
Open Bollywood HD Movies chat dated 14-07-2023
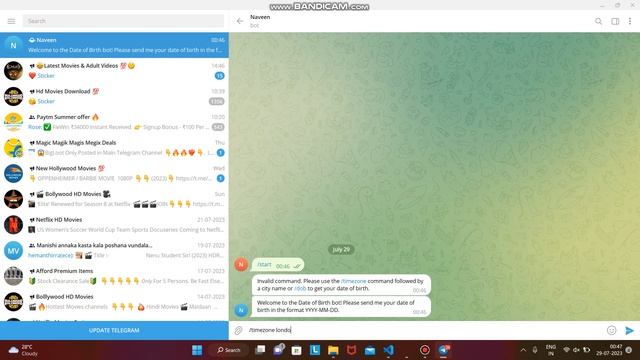point(114,302)
